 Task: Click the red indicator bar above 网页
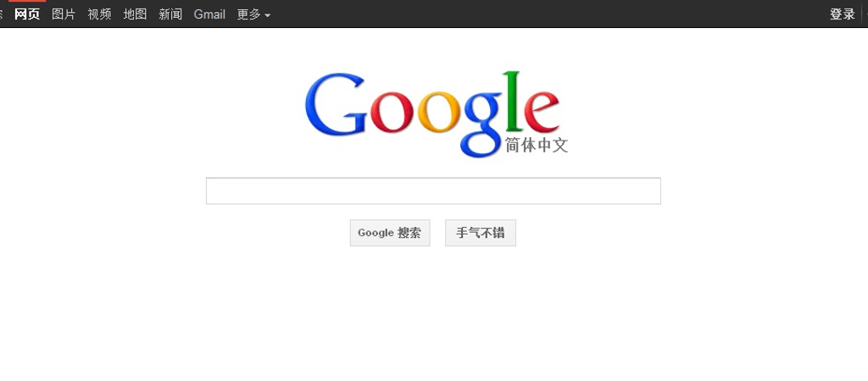27,1
